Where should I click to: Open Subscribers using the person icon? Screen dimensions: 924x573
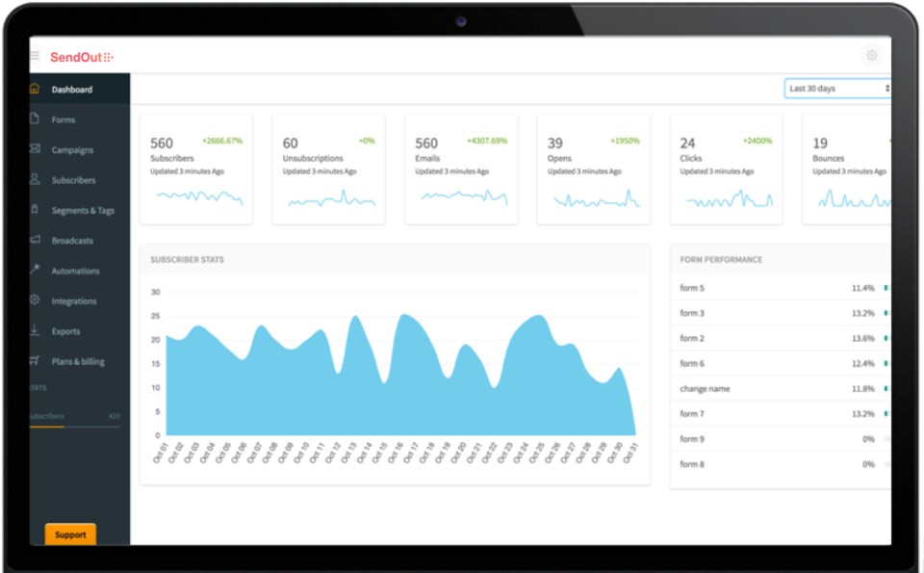coord(37,180)
